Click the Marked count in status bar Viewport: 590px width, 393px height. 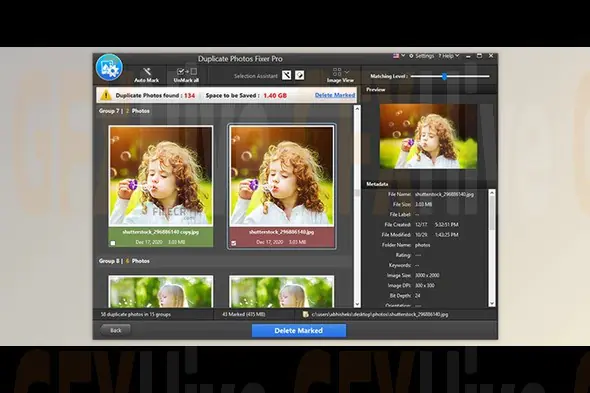(243, 314)
